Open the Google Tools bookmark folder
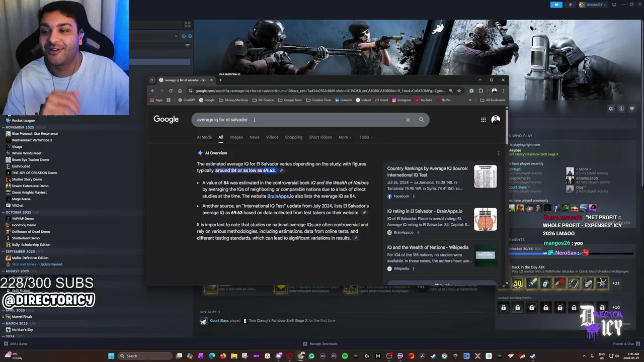644x362 pixels. [x=290, y=100]
